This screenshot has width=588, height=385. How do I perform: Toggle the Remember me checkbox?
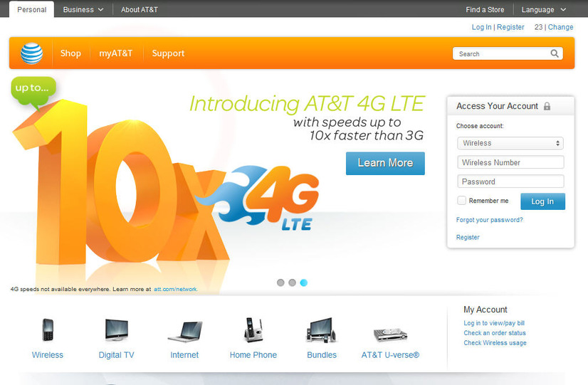click(461, 201)
